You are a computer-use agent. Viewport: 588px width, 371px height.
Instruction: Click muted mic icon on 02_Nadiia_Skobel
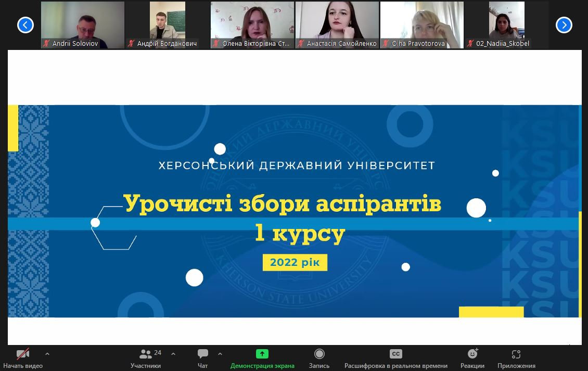tap(470, 44)
